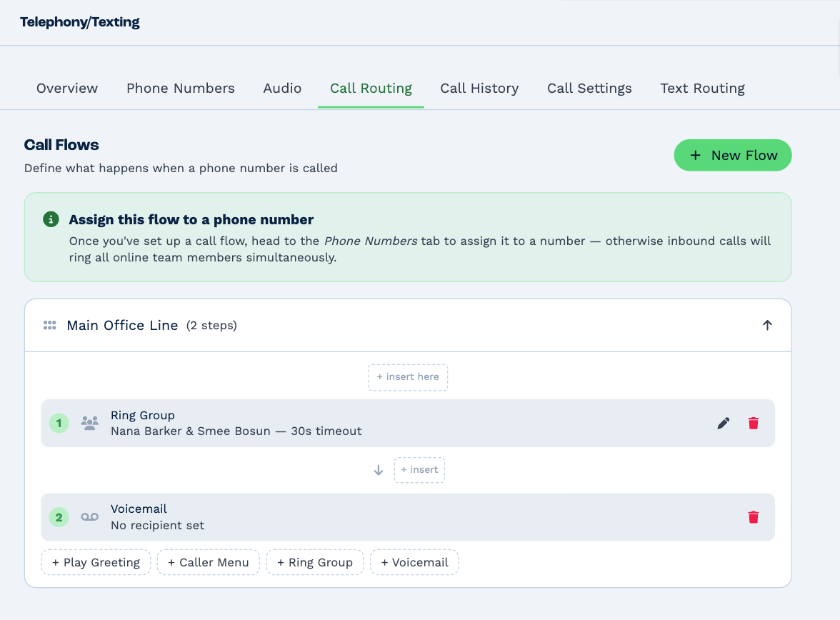The image size is (840, 620).
Task: Open the Overview tab
Action: coord(67,89)
